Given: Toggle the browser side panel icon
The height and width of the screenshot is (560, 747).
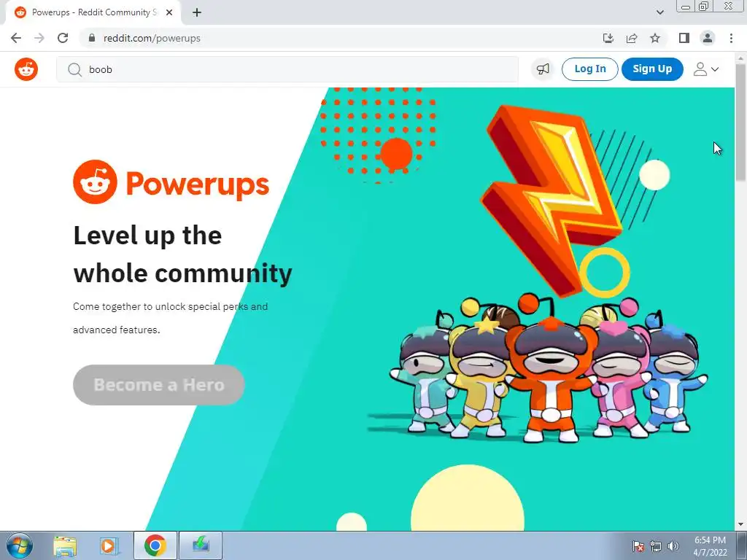Looking at the screenshot, I should [x=684, y=38].
